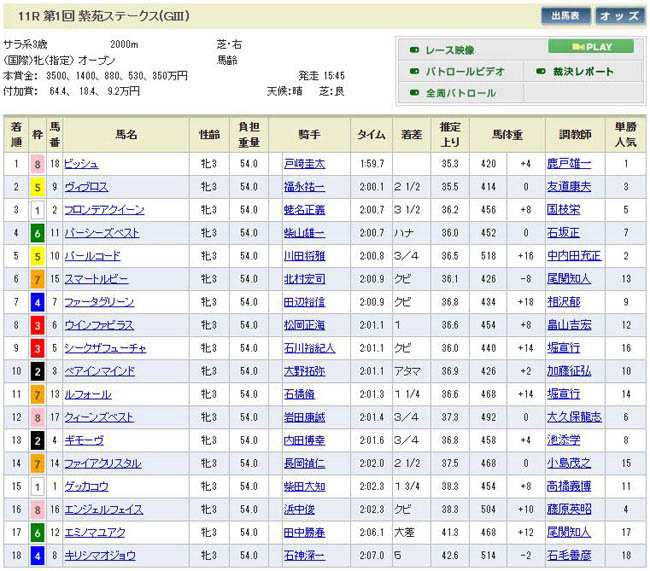Open horse フロンテアクイーン details
Image resolution: width=650 pixels, height=571 pixels.
click(104, 210)
